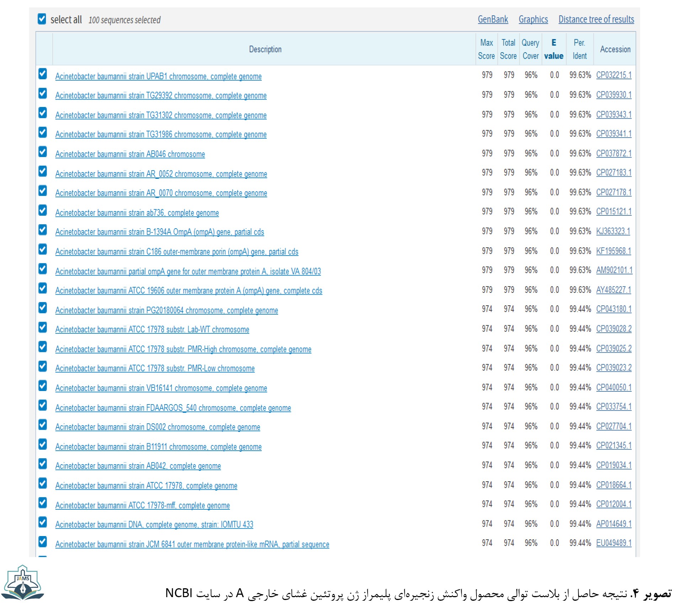Open the Graphics link
This screenshot has height=616, width=676.
[x=533, y=19]
